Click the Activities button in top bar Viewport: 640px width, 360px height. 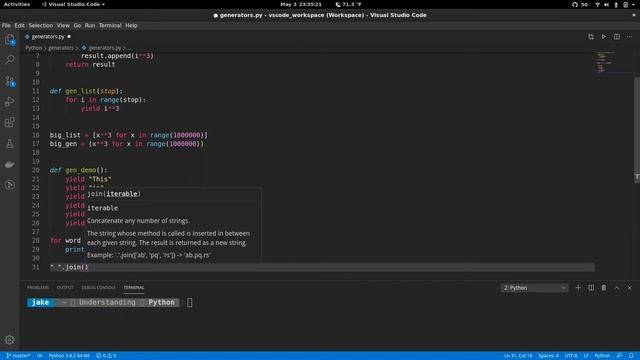pyautogui.click(x=17, y=4)
